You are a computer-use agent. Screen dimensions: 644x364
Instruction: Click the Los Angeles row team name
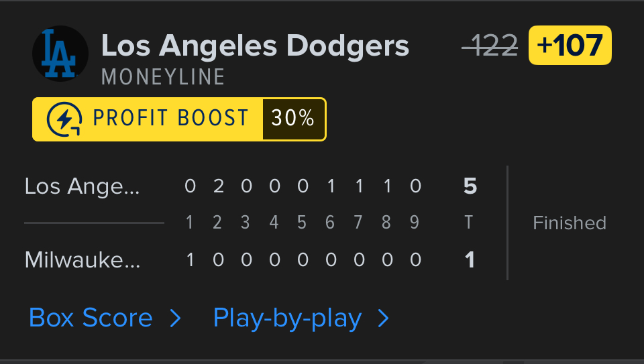[x=83, y=186]
